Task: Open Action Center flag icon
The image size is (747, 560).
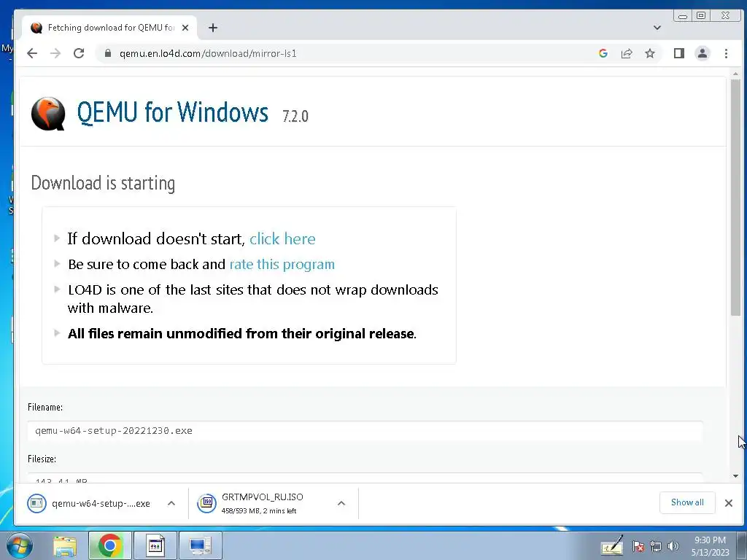Action: (x=638, y=546)
